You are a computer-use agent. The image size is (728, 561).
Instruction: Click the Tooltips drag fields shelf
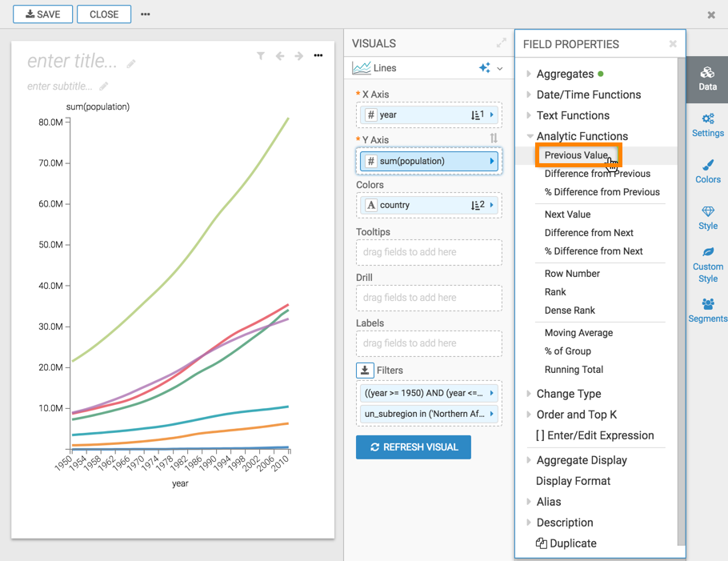(x=429, y=252)
